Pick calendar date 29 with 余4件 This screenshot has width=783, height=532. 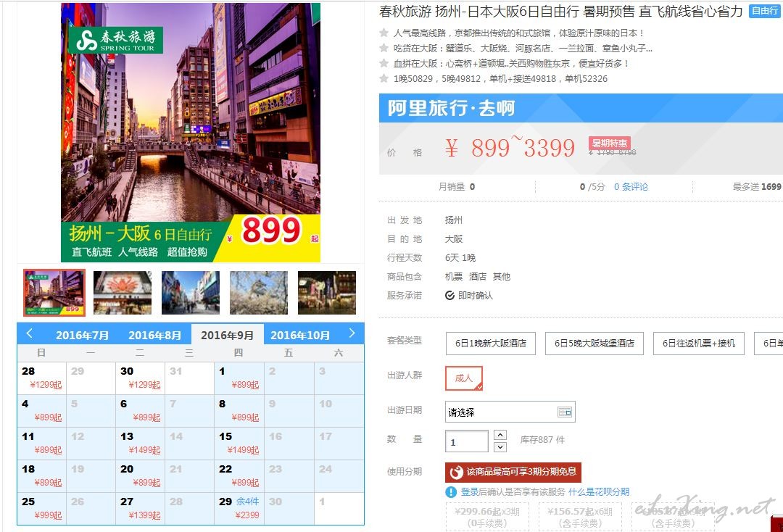pos(239,509)
